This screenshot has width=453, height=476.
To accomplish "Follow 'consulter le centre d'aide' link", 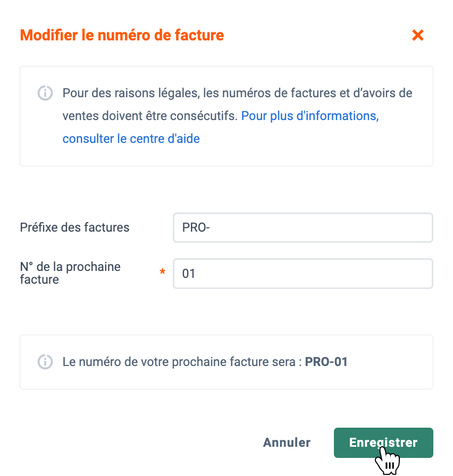I will tap(131, 139).
